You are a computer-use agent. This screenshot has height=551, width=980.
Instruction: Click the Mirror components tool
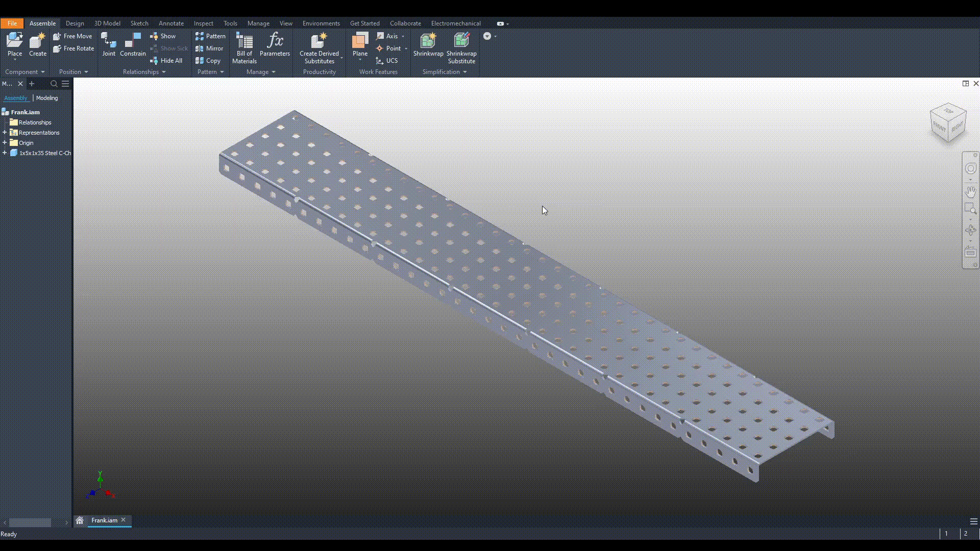[x=209, y=48]
